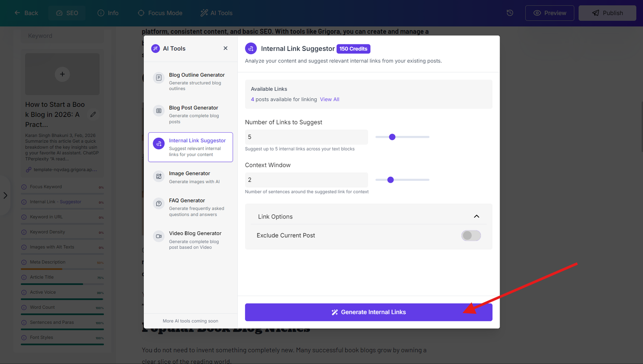Viewport: 643px width, 364px height.
Task: Click the version history clock icon
Action: pyautogui.click(x=510, y=13)
